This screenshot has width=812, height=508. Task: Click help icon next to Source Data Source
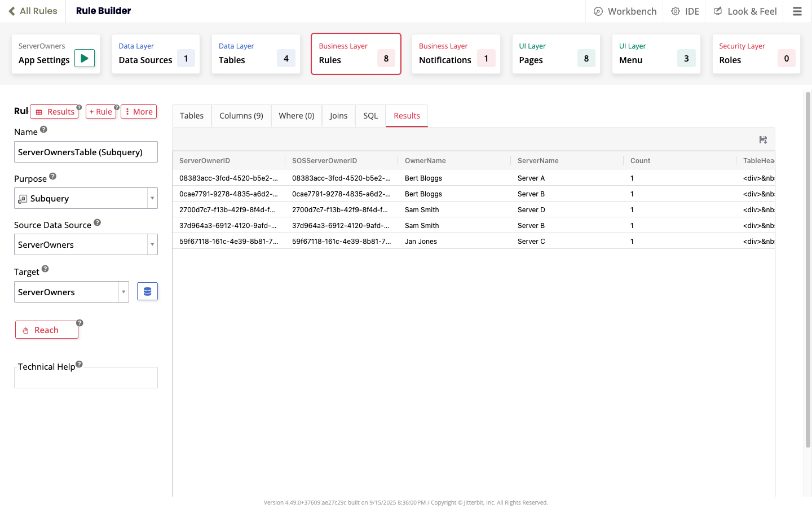pos(97,223)
